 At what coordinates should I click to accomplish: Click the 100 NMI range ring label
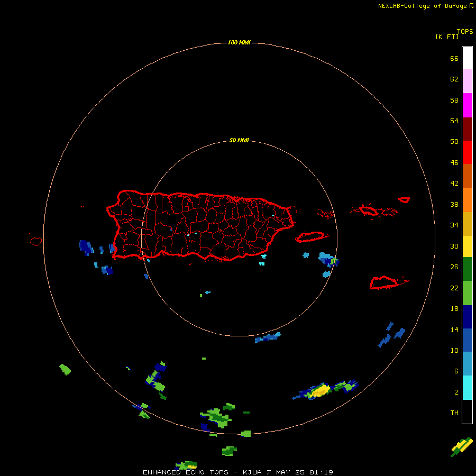239,42
